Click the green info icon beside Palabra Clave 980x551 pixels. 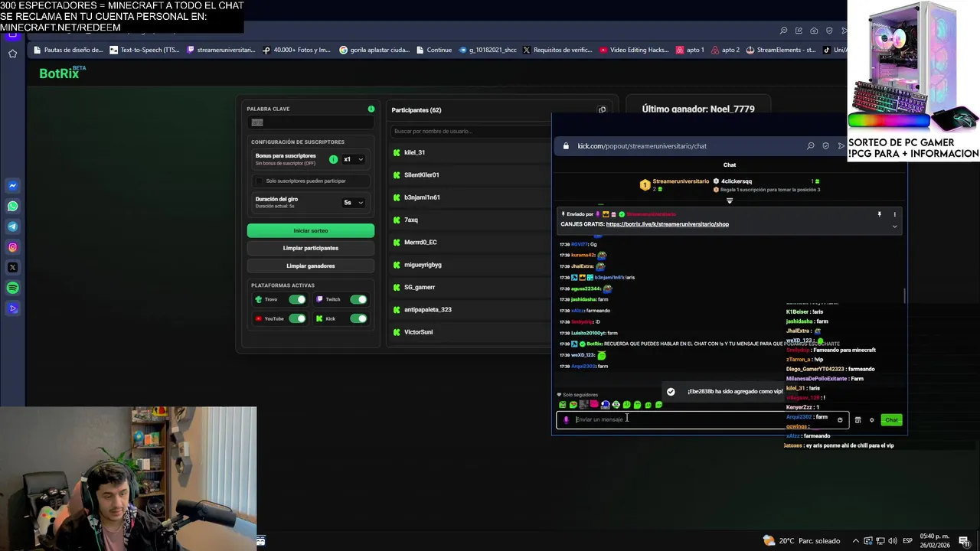pyautogui.click(x=371, y=109)
